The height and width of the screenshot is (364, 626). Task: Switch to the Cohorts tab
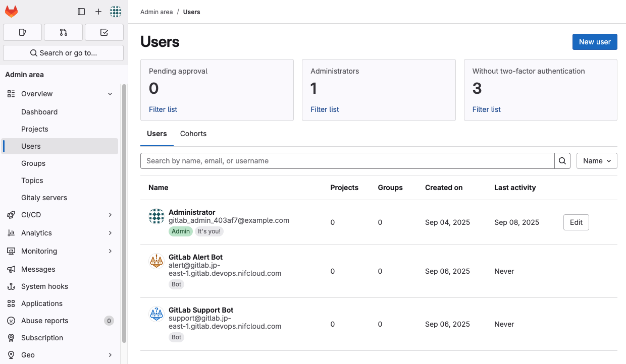[x=193, y=134]
